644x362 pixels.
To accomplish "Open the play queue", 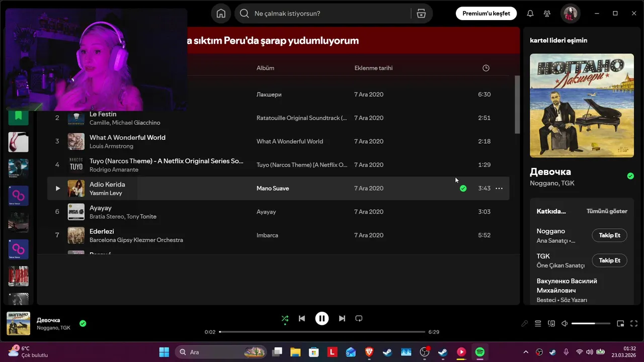I will (538, 324).
